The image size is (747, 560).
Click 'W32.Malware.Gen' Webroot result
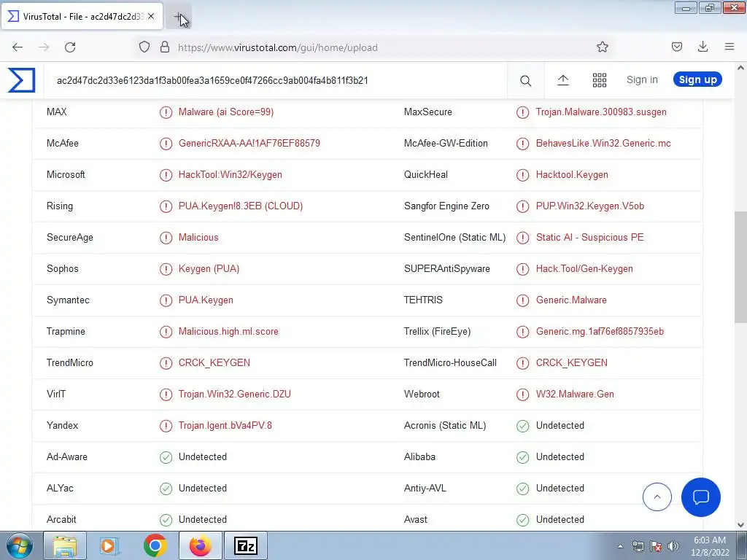pos(575,394)
